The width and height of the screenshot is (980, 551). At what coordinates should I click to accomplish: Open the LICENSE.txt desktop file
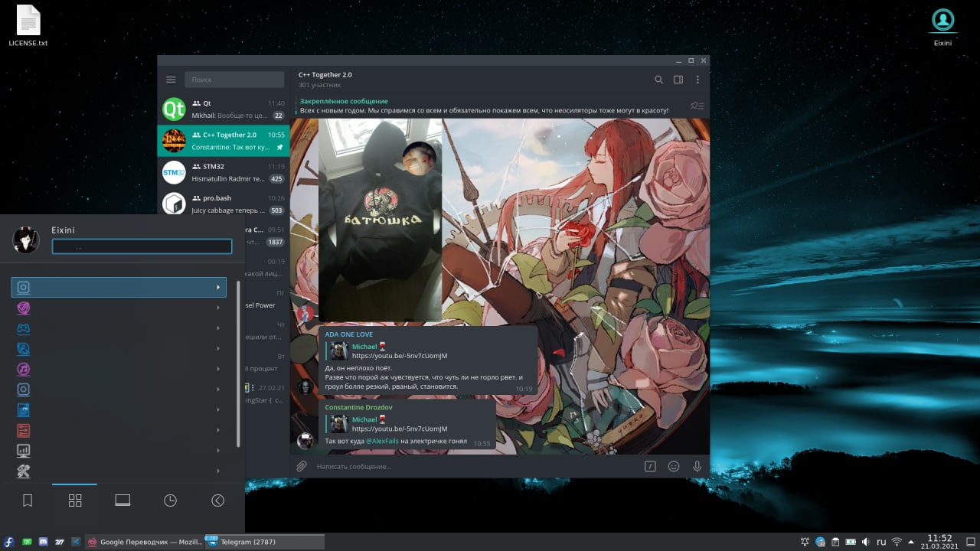coord(28,26)
